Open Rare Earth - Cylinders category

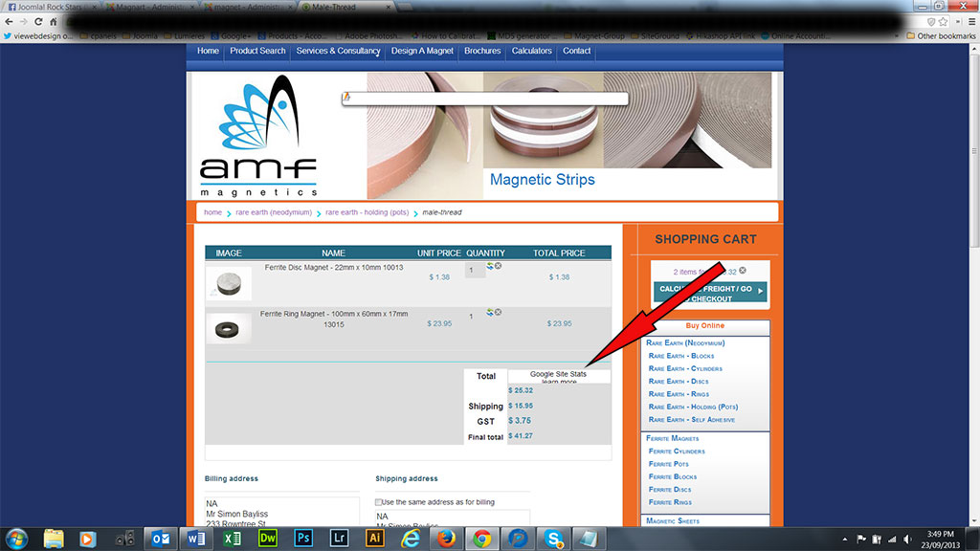pyautogui.click(x=685, y=368)
